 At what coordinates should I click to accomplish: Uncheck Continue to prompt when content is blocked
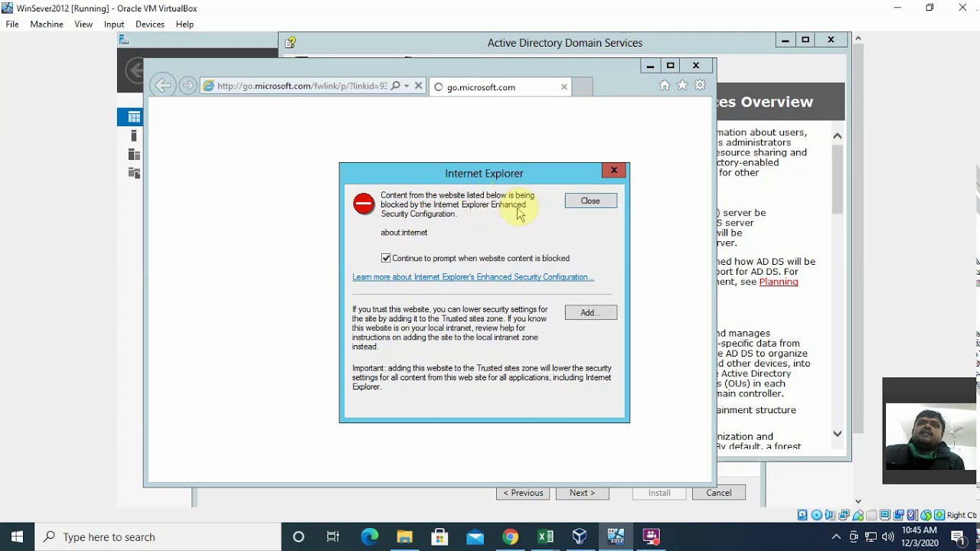pos(386,259)
